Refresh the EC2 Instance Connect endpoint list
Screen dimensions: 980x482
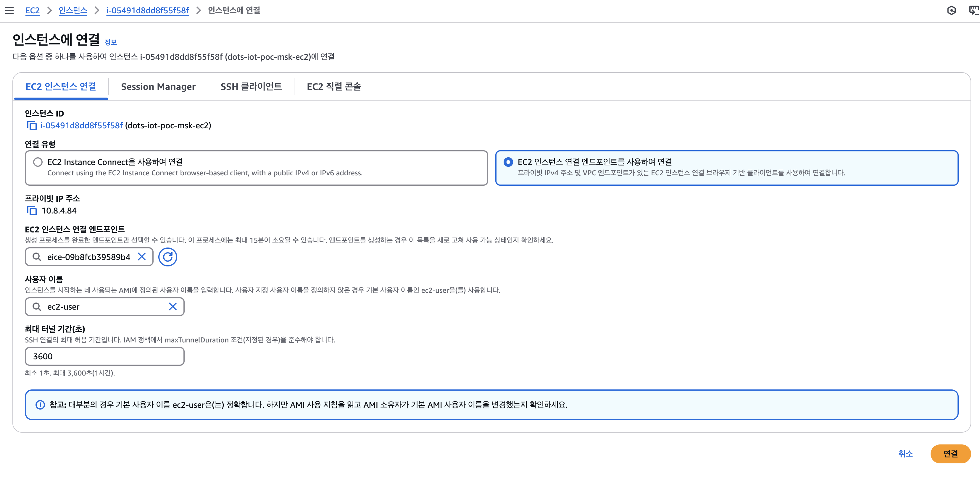point(167,257)
